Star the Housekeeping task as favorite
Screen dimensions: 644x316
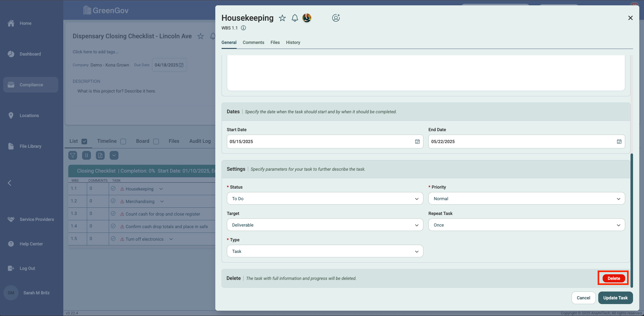[282, 18]
